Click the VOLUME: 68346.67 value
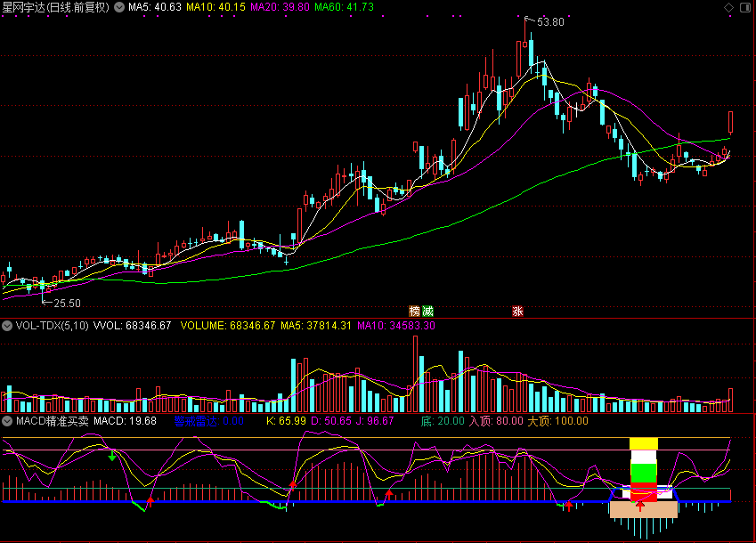Image resolution: width=756 pixels, height=543 pixels. pos(228,326)
